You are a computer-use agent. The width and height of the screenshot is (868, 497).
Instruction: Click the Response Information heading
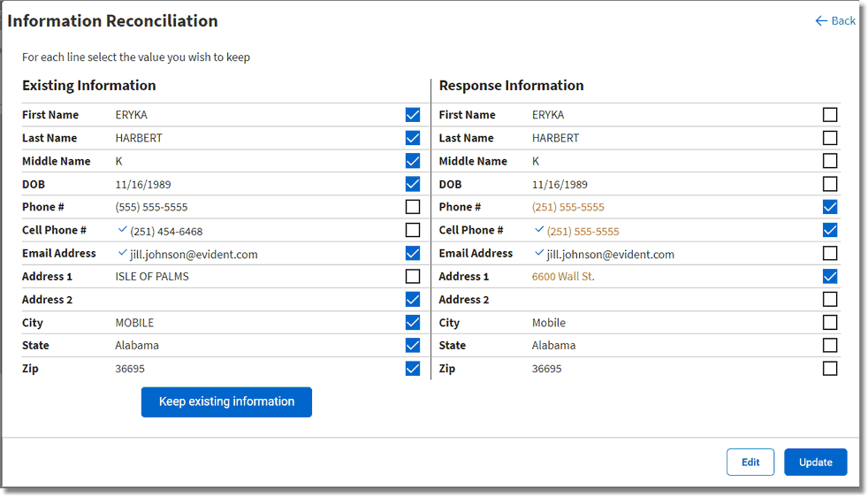(x=512, y=85)
